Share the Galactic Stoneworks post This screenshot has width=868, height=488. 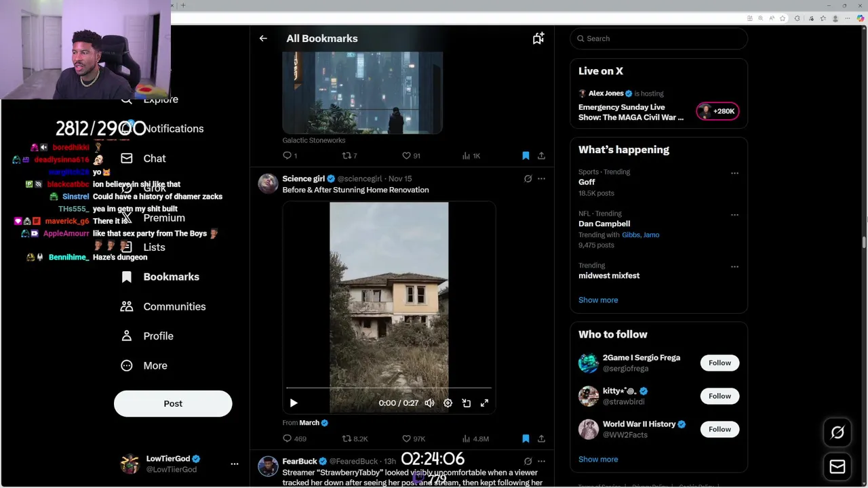tap(541, 156)
